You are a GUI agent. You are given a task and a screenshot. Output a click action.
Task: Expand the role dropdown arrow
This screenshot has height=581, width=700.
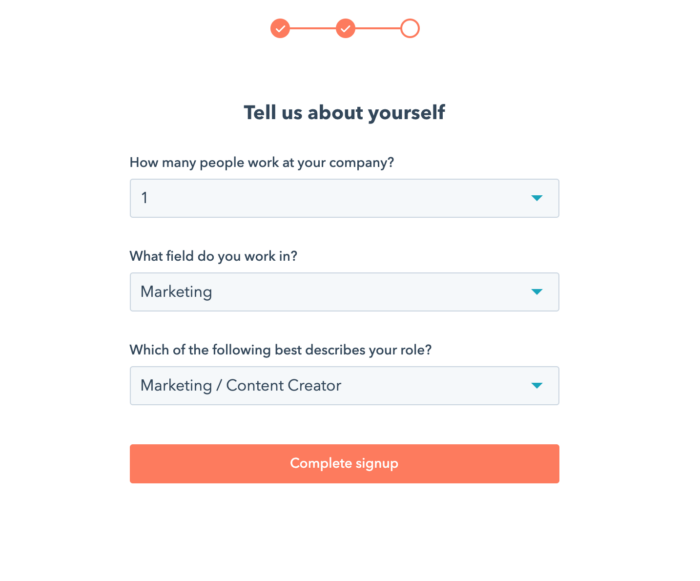click(537, 386)
